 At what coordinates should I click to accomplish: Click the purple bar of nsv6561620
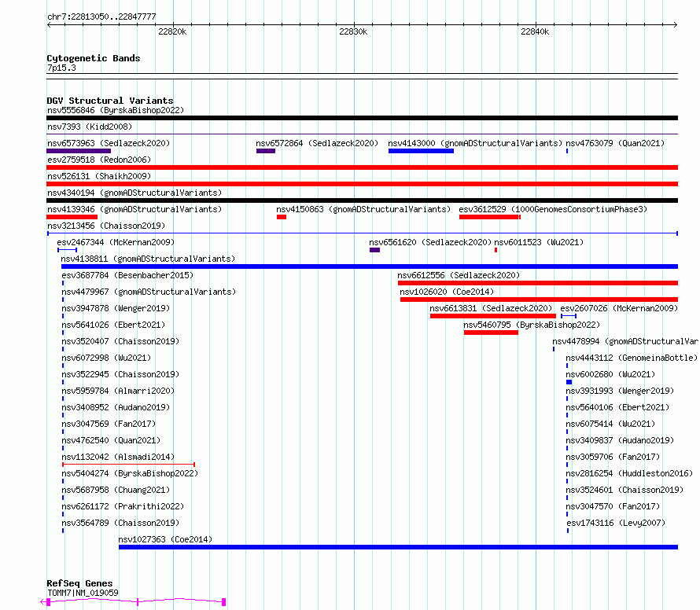click(374, 250)
